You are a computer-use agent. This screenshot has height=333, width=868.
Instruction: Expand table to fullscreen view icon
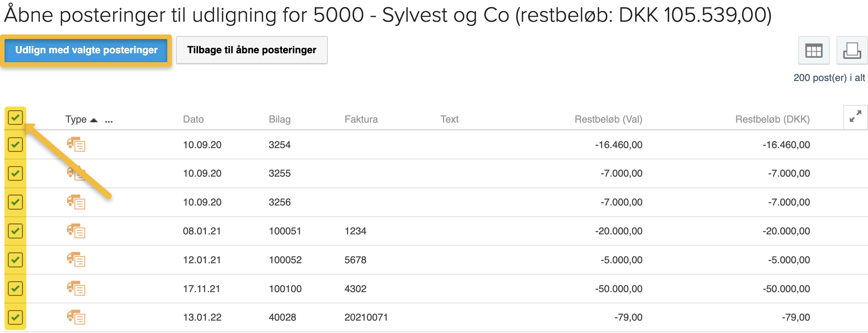click(x=855, y=117)
